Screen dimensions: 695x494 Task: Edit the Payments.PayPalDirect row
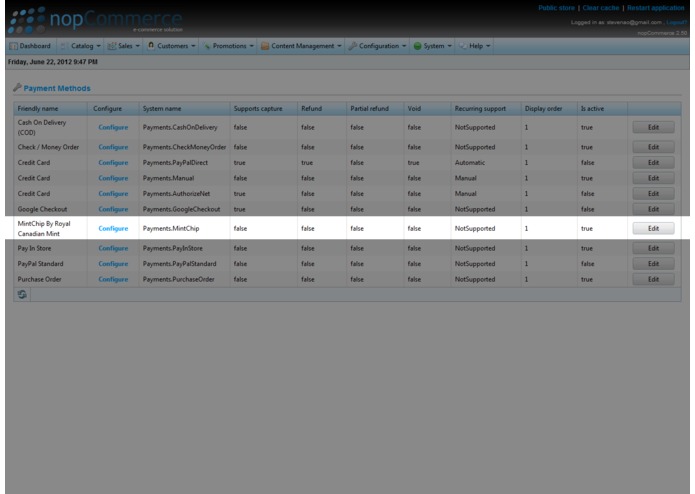click(x=653, y=163)
